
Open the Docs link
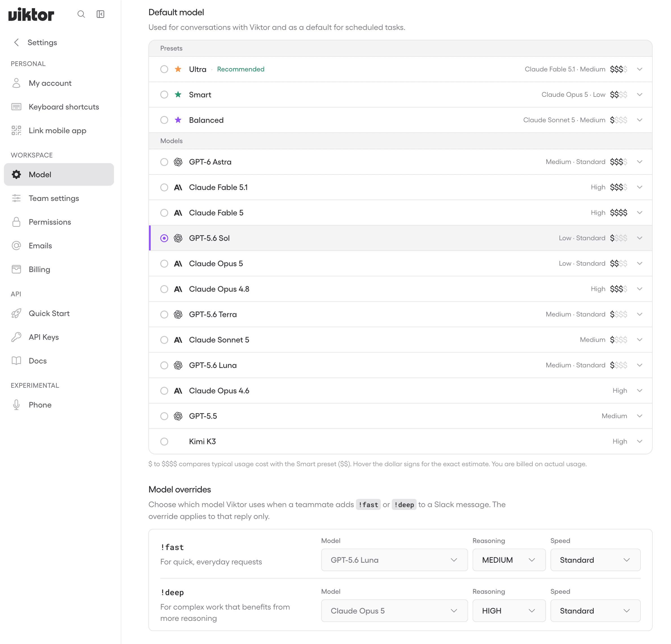point(59,361)
